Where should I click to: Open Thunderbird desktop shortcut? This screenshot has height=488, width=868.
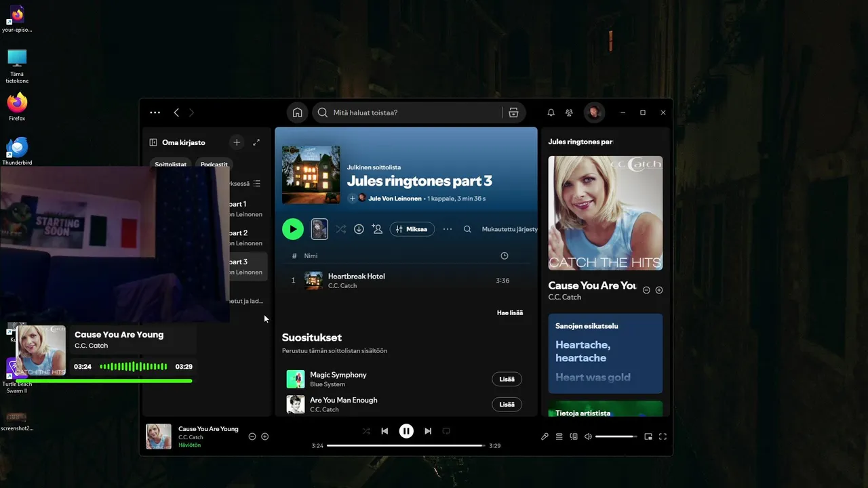(x=17, y=151)
